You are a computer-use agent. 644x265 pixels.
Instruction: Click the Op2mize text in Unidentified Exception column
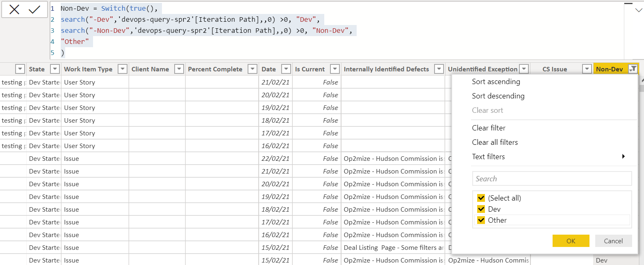pos(489,260)
